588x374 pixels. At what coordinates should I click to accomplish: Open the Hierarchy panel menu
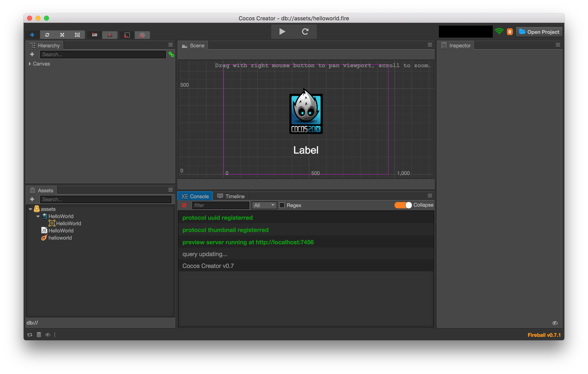[x=170, y=45]
